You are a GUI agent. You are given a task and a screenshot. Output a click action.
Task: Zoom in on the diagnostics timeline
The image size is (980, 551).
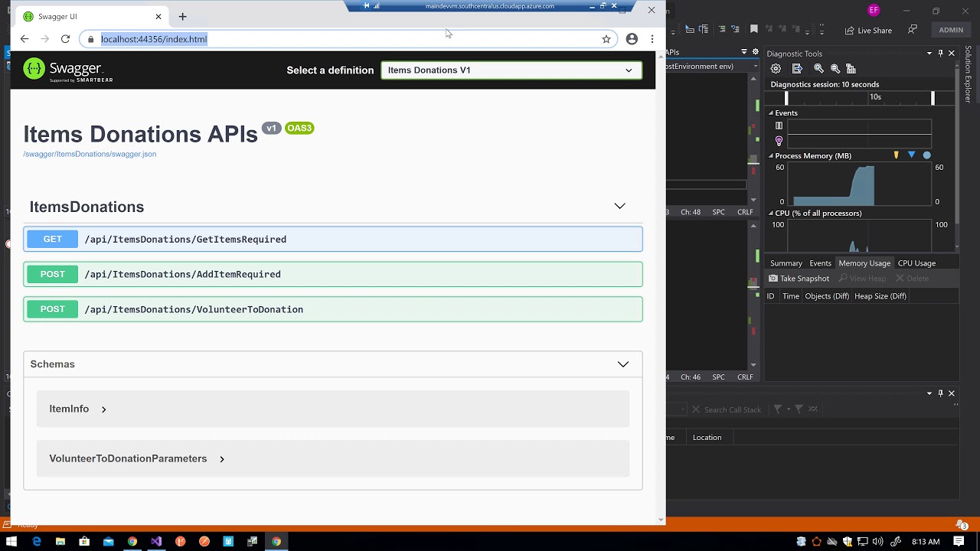[x=818, y=69]
